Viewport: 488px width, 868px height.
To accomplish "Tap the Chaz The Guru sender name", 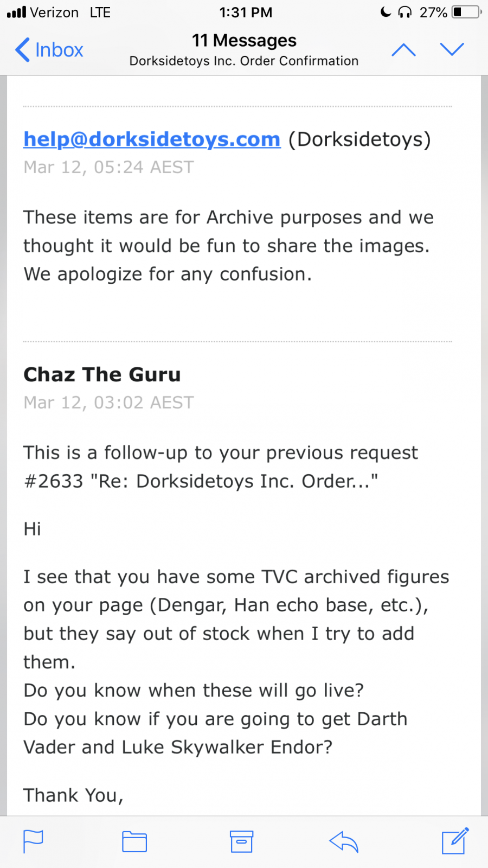I will tap(102, 374).
